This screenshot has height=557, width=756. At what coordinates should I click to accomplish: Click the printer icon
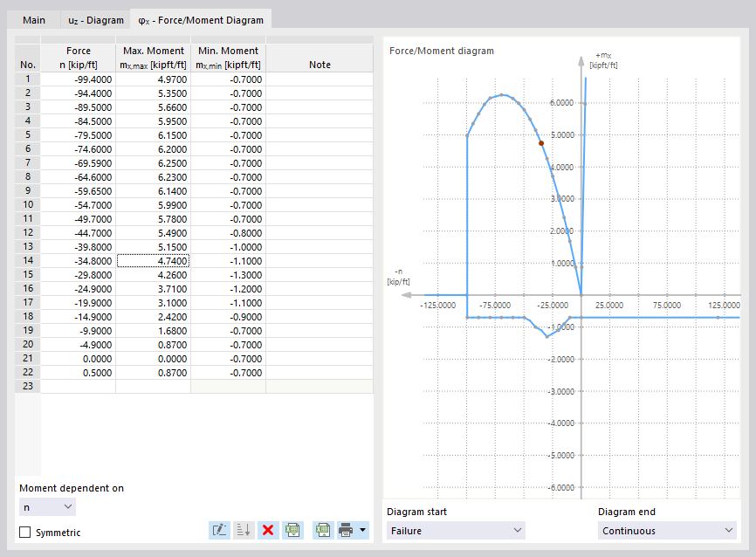click(x=346, y=531)
